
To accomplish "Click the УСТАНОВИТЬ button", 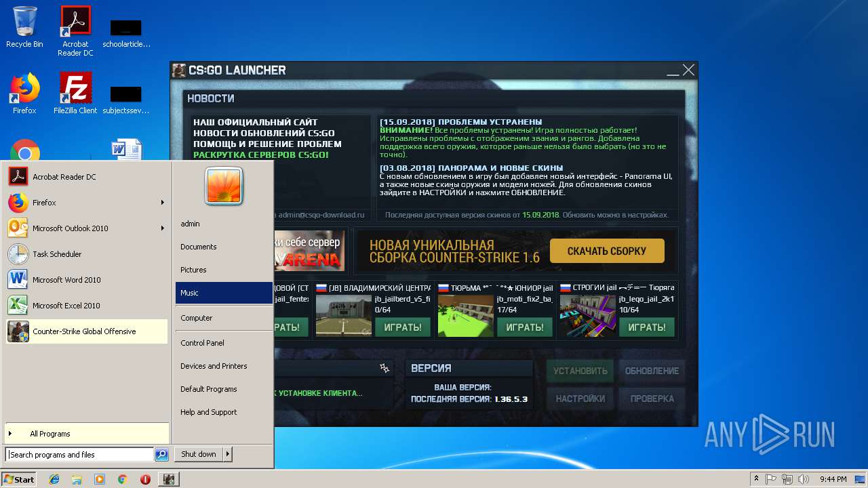I will [x=580, y=371].
